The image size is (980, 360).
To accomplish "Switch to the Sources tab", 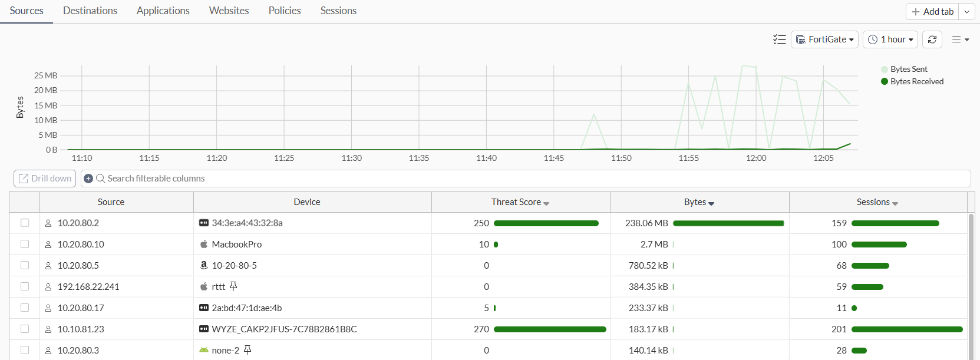I will point(27,11).
